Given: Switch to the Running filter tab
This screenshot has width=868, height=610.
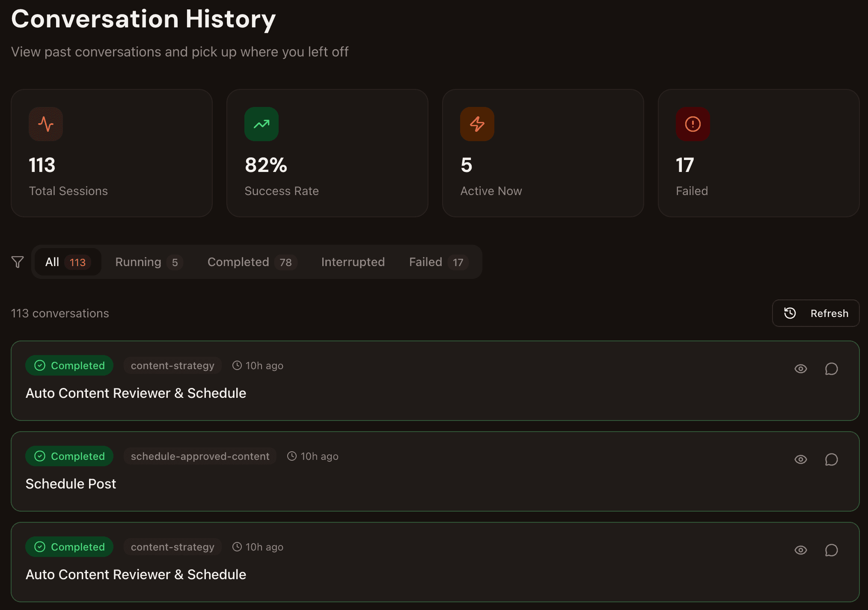Looking at the screenshot, I should point(149,262).
